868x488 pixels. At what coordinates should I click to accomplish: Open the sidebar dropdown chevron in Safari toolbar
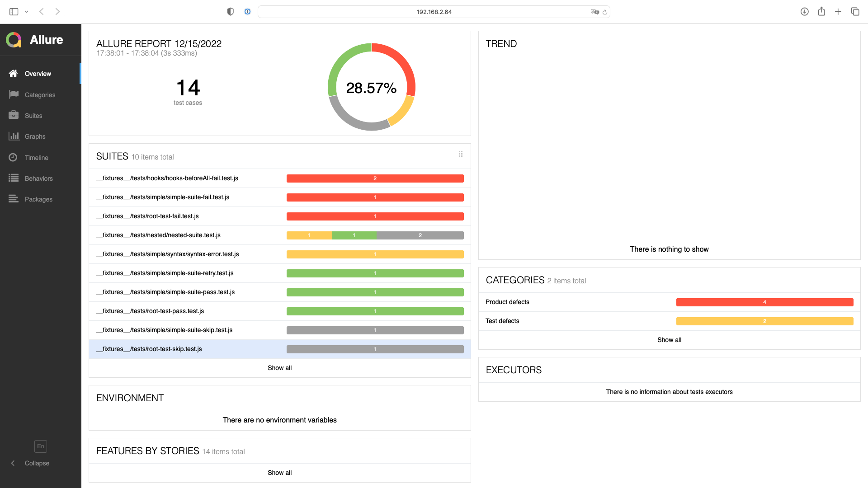pos(27,12)
